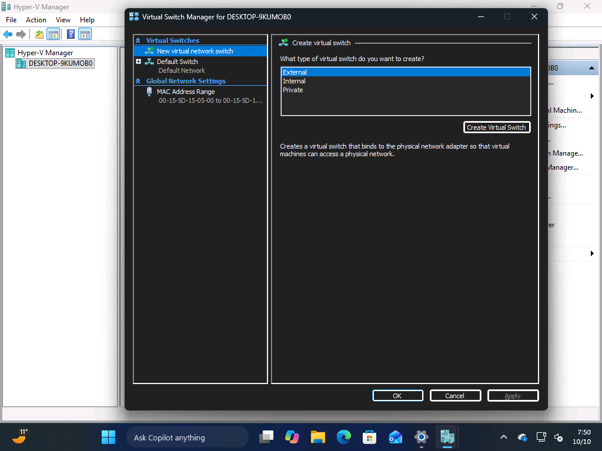Select New virtual network switch entry
Screen dimensions: 602x451
click(x=200, y=51)
